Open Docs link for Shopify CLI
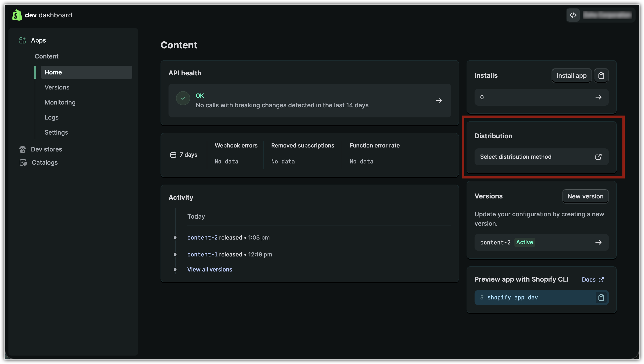The image size is (644, 364). [592, 279]
